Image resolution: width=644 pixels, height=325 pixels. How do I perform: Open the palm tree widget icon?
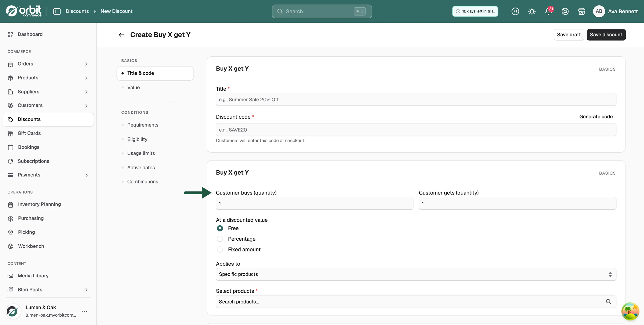pos(630,311)
